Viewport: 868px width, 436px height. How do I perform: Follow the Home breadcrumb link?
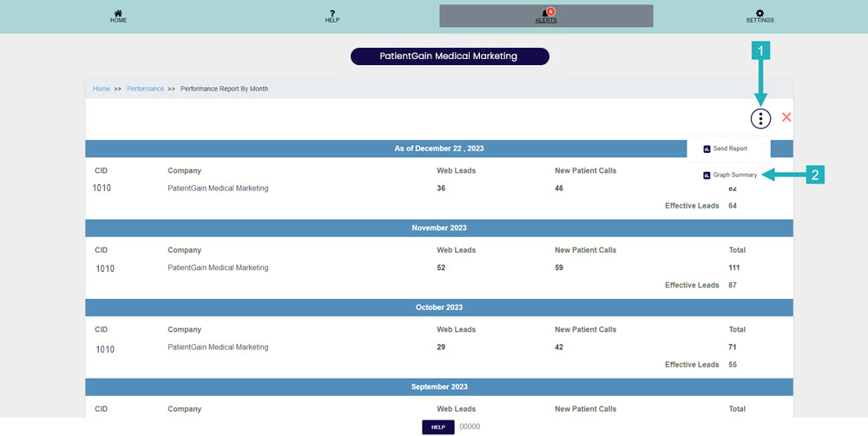(x=102, y=89)
